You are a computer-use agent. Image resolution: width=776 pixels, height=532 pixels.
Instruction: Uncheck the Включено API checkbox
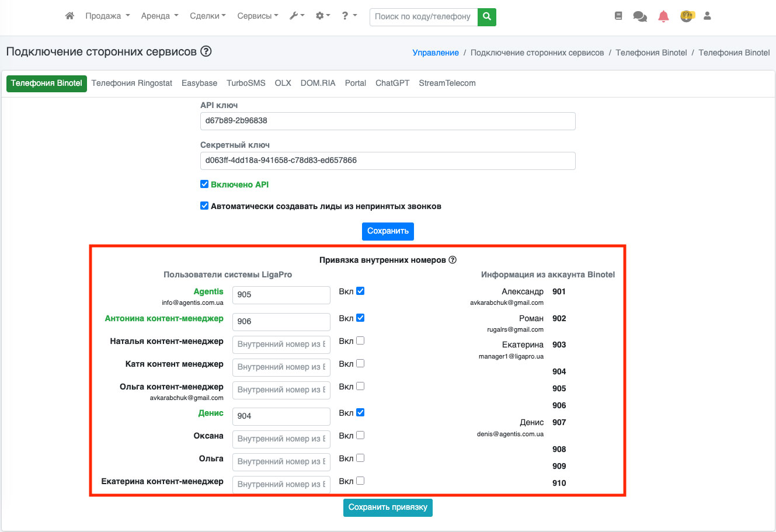click(204, 184)
